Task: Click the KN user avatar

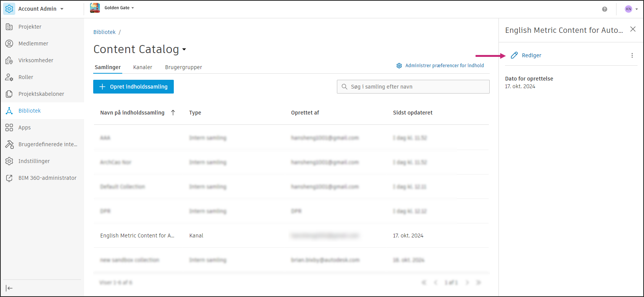Action: (x=628, y=9)
